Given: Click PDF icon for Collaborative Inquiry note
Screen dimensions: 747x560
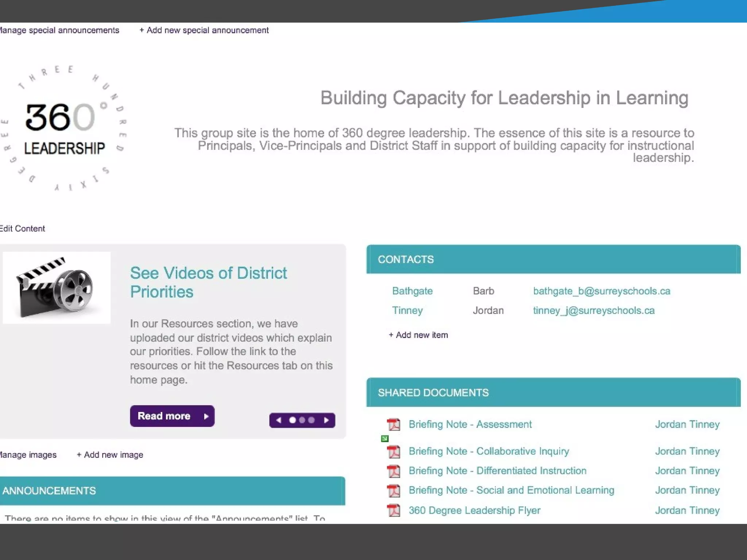Looking at the screenshot, I should pyautogui.click(x=393, y=452).
